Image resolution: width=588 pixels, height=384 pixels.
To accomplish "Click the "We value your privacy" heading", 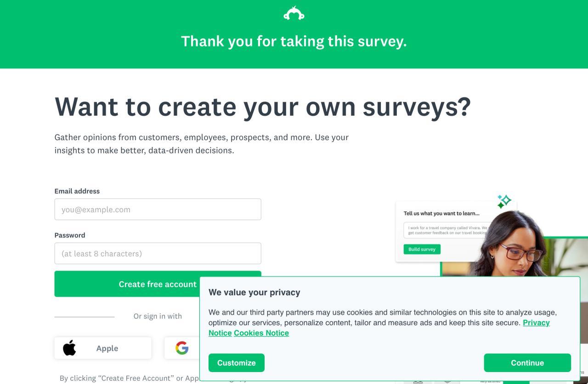I will [x=254, y=293].
